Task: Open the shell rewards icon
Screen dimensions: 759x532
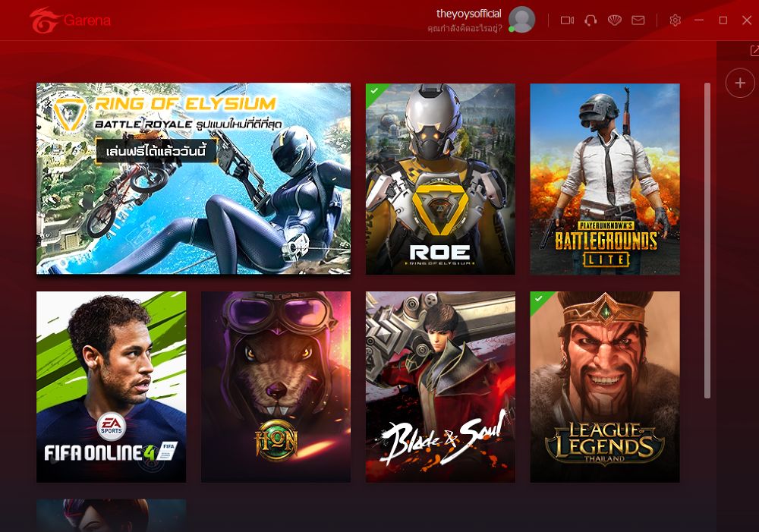Action: click(x=614, y=20)
